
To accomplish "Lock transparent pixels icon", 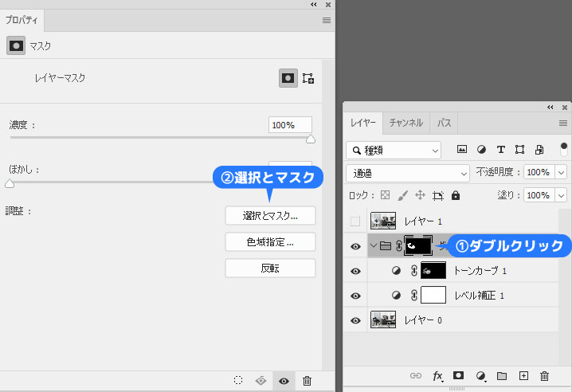I will pos(386,195).
